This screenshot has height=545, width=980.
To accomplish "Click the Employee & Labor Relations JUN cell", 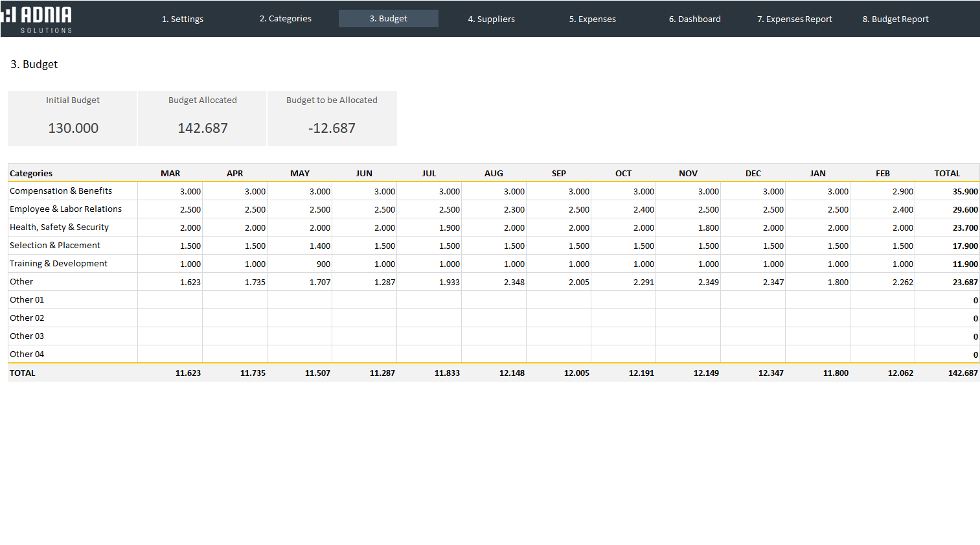I will [364, 209].
